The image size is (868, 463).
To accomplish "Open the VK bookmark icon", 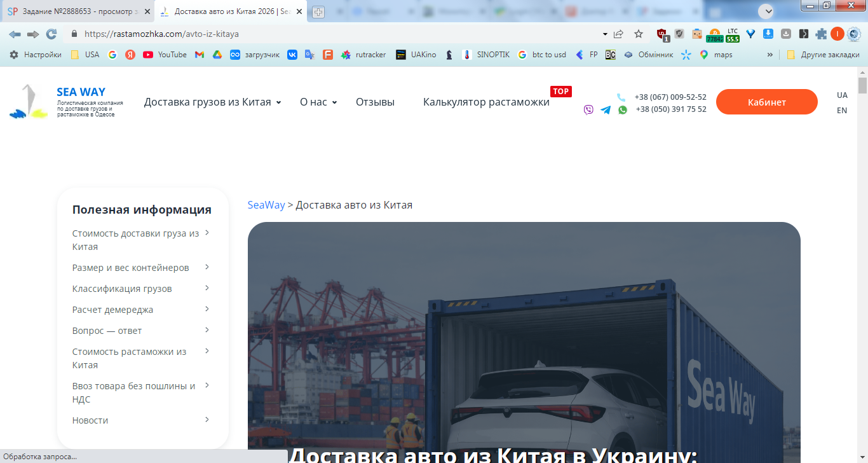I will pos(292,55).
